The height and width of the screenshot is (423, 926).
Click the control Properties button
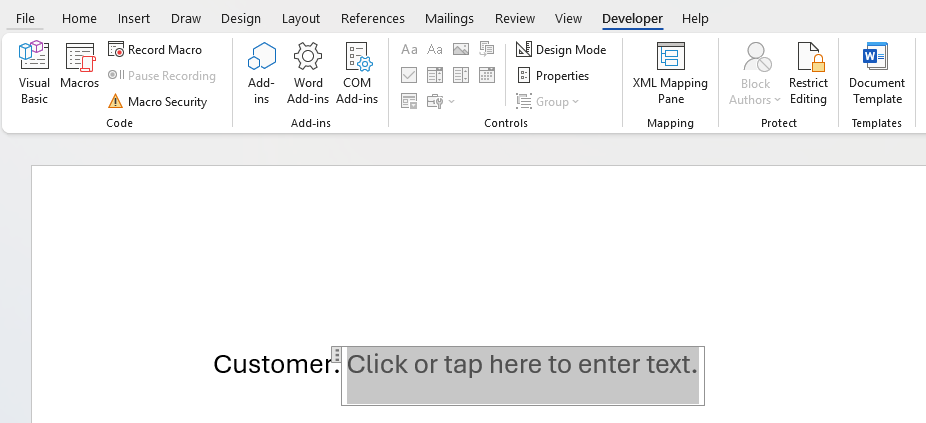553,76
